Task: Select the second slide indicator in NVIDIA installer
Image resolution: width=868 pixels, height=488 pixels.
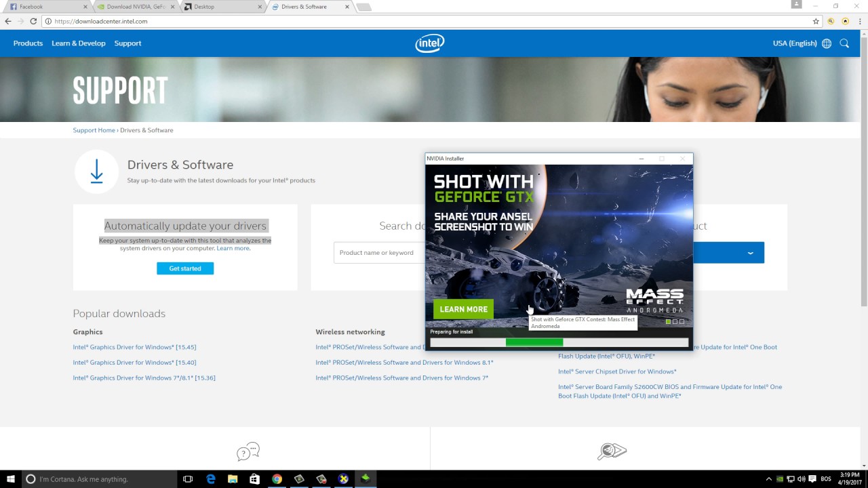Action: (675, 321)
